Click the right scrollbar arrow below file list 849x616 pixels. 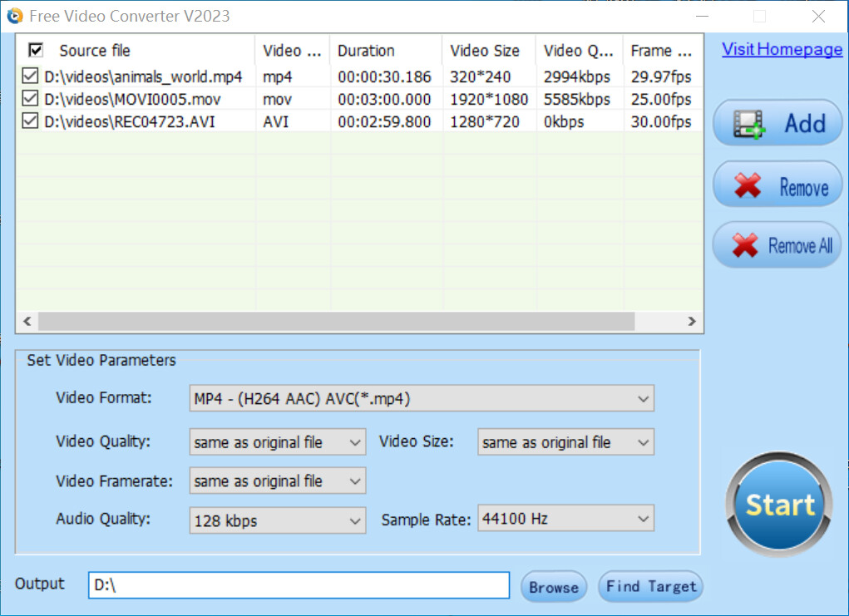(x=691, y=321)
